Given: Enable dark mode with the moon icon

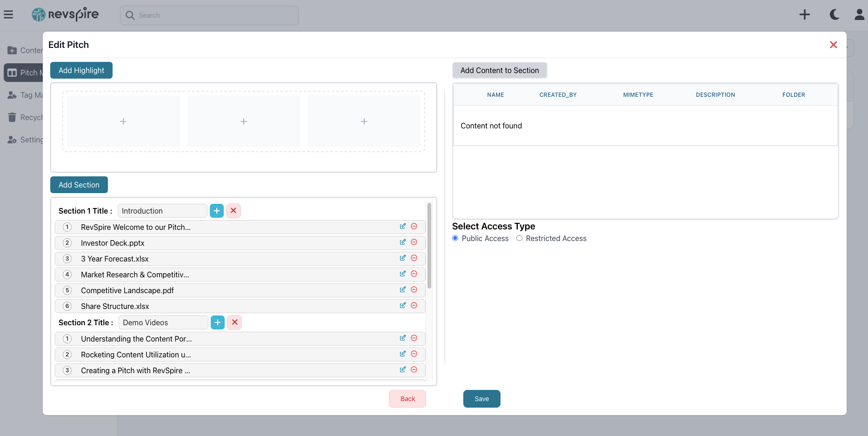Looking at the screenshot, I should pos(834,14).
